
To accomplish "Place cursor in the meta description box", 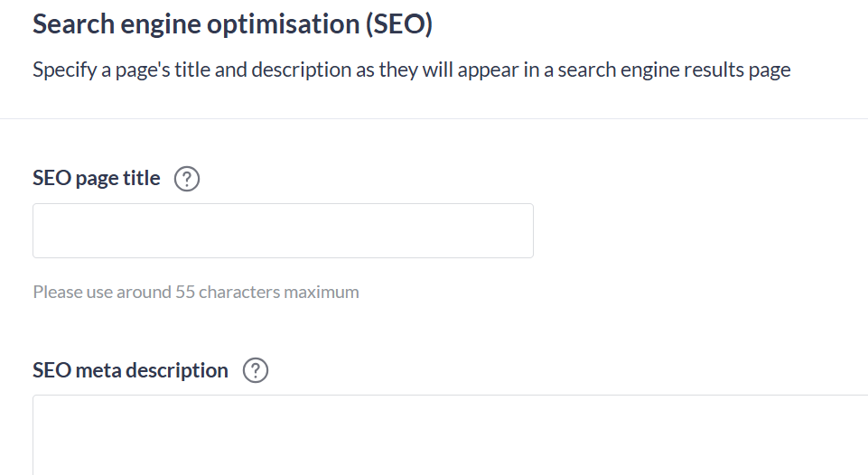I will pos(450,435).
